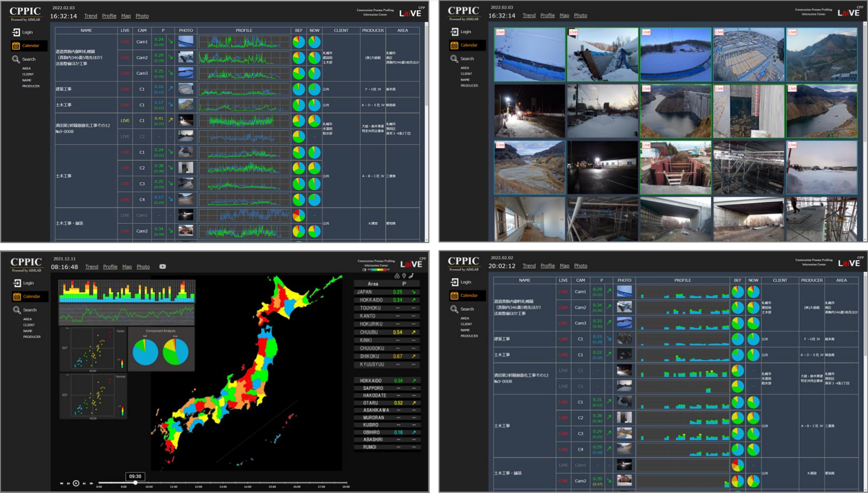Open the Photo tab in the 08:16:48 view
The image size is (868, 493).
click(x=143, y=267)
